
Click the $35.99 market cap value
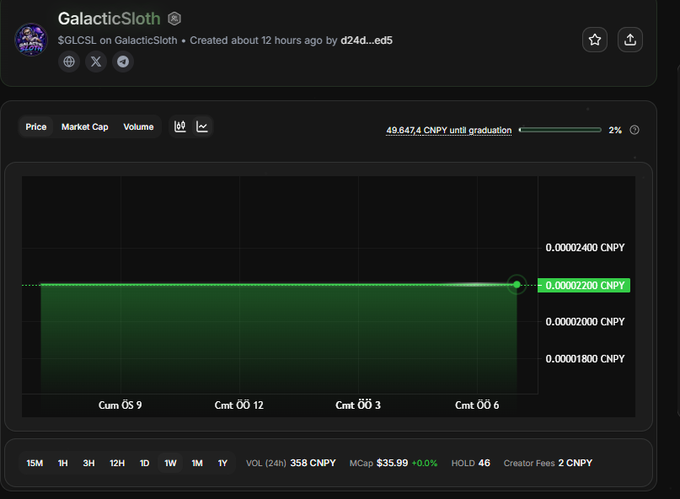[392, 463]
